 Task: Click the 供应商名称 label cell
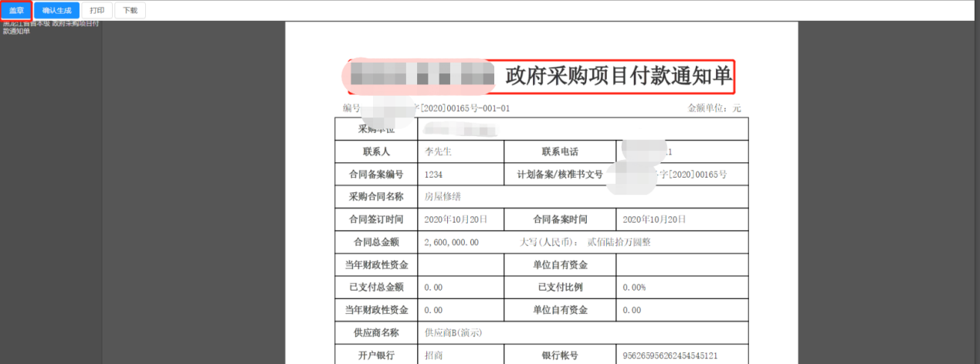tap(376, 333)
